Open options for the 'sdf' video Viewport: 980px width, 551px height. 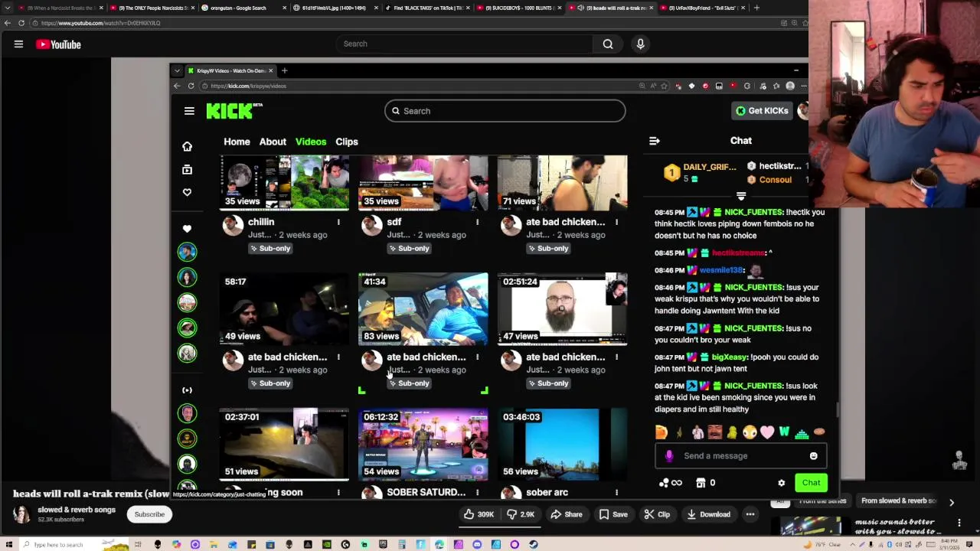pos(477,222)
